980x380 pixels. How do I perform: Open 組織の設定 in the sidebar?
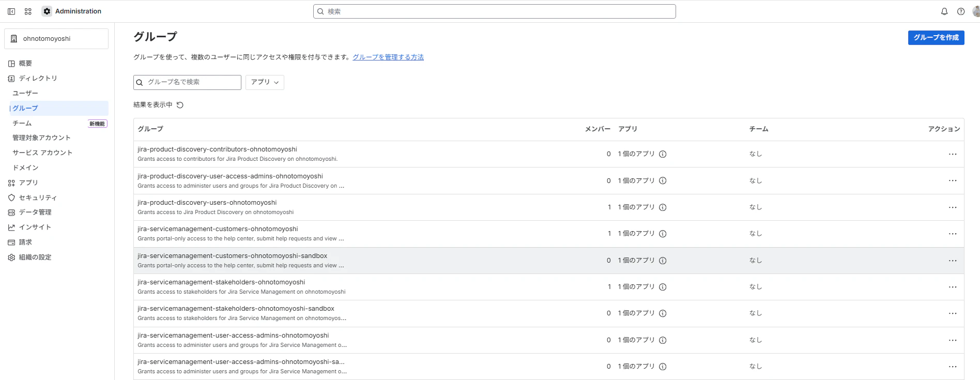[56, 257]
